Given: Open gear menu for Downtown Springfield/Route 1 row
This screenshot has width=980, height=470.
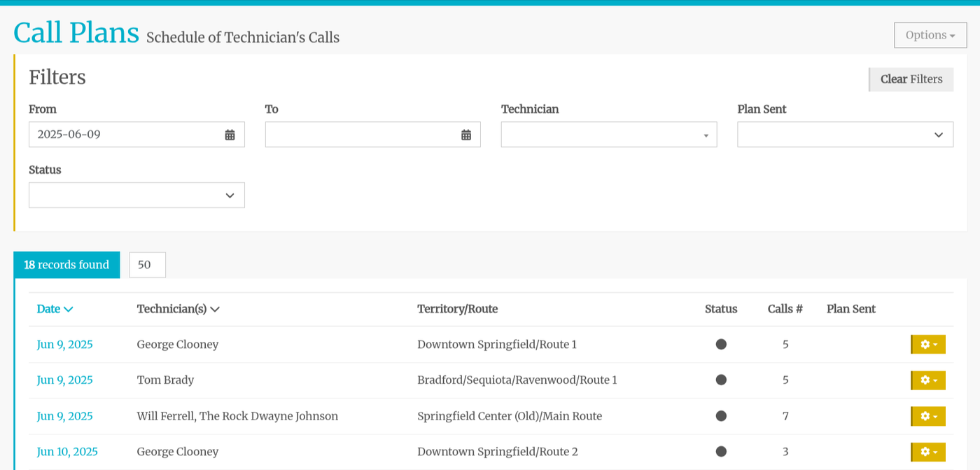Looking at the screenshot, I should click(x=927, y=345).
